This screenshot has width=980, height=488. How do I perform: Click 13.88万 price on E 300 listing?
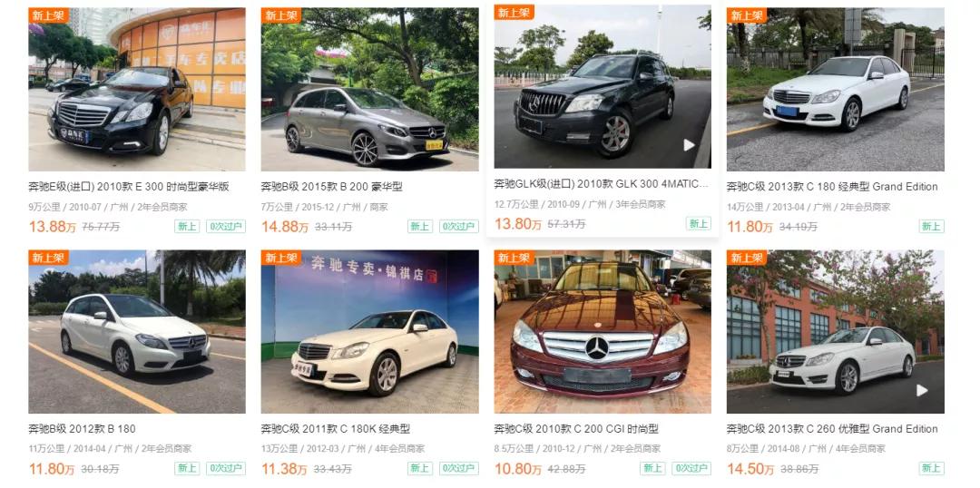pos(53,226)
